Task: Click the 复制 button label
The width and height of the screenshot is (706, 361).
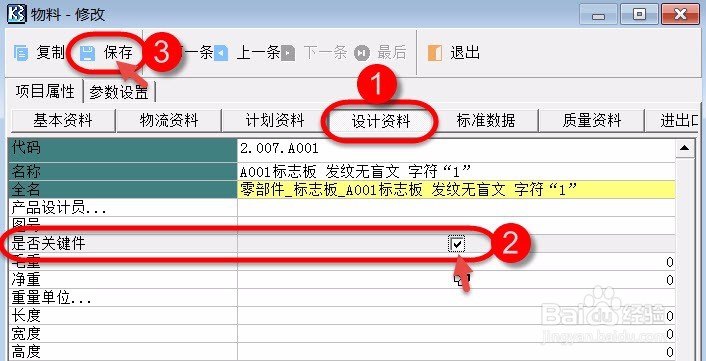Action: coord(51,53)
